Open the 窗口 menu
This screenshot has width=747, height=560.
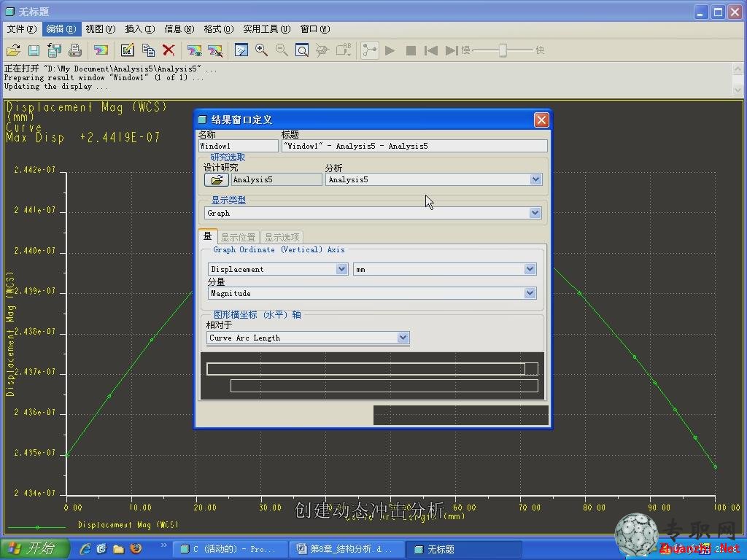[x=315, y=29]
